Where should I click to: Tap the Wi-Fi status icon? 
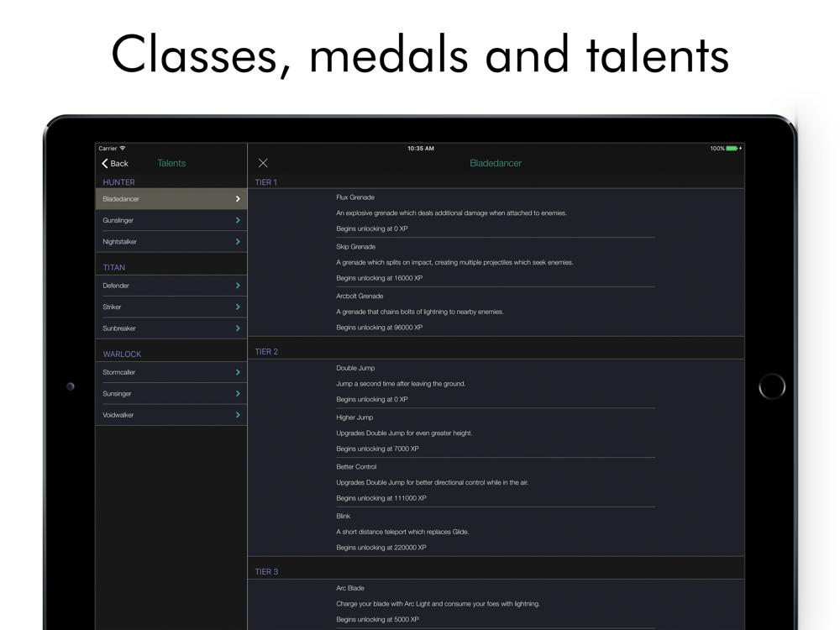point(123,149)
